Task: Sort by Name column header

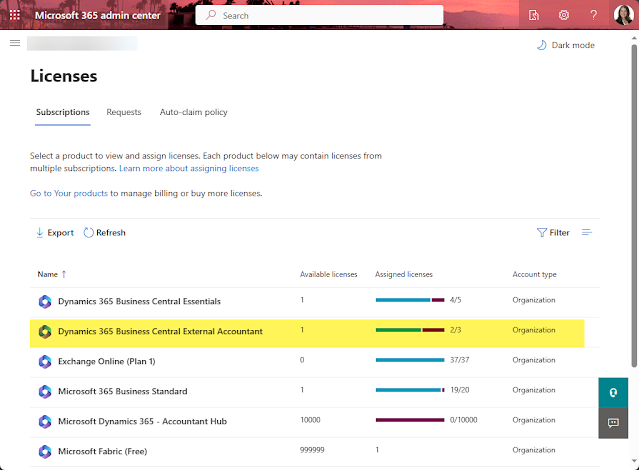Action: point(48,274)
